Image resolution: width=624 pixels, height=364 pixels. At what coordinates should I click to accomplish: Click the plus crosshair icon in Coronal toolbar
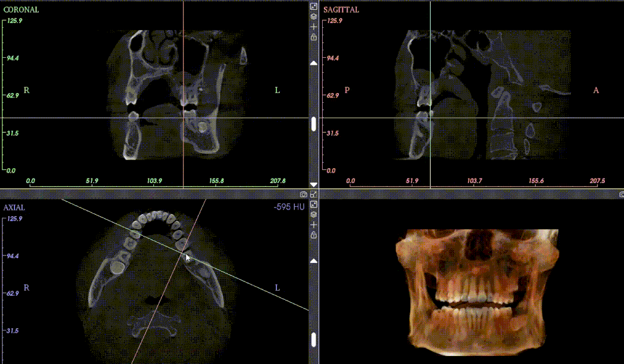(x=313, y=27)
